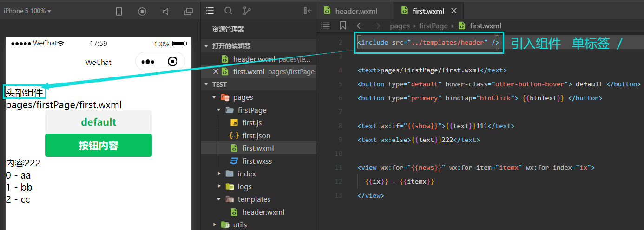Switch to the header.wxml editor tab
The image size is (644, 230).
[355, 11]
